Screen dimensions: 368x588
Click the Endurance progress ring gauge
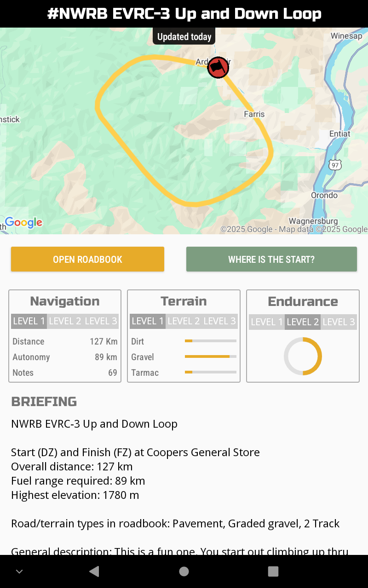pos(303,356)
